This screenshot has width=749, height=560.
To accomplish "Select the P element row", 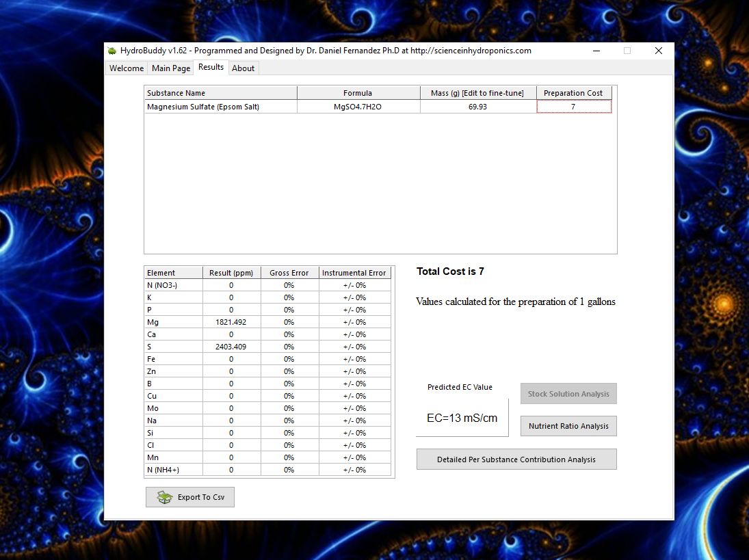I will tap(267, 310).
